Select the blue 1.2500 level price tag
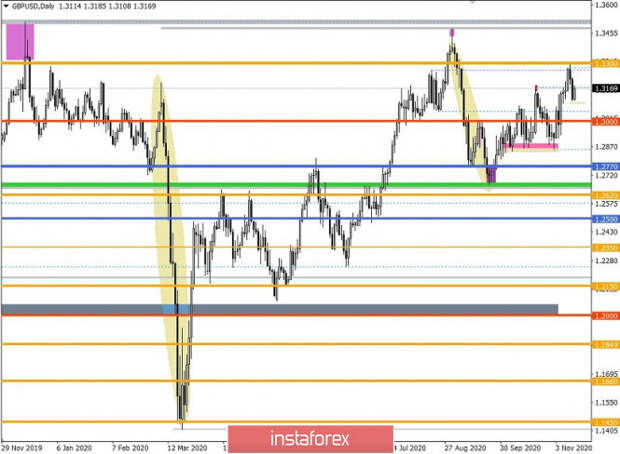620x454 pixels. [606, 219]
